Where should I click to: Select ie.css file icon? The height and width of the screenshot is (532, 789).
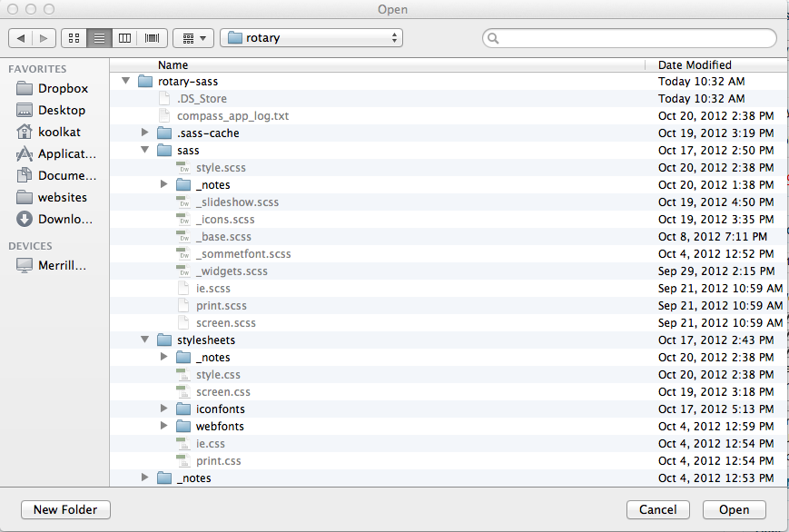[183, 443]
